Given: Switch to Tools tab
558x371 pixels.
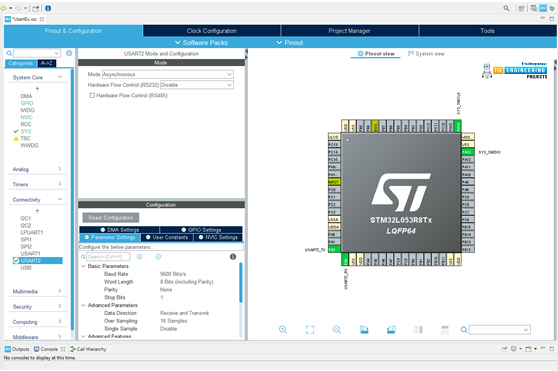Looking at the screenshot, I should (x=488, y=31).
